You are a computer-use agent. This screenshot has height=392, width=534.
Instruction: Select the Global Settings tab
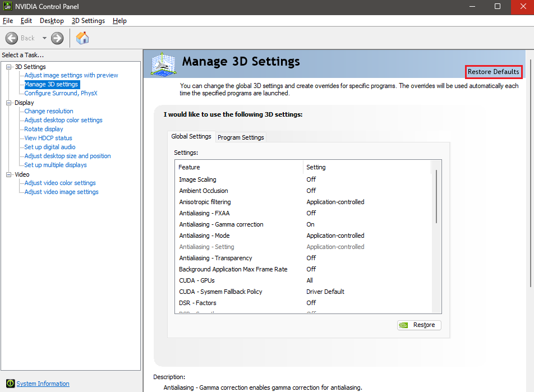[x=191, y=136]
